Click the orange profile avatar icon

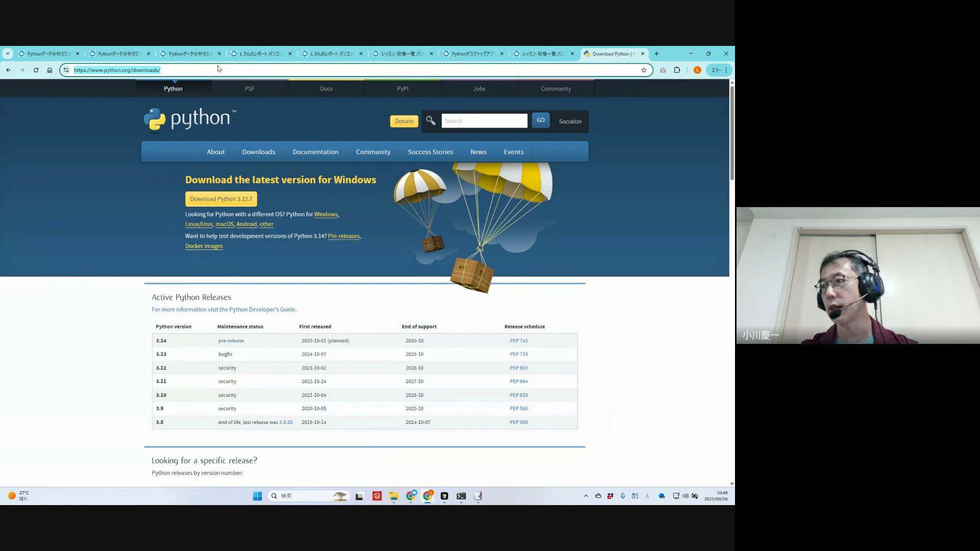coord(697,70)
